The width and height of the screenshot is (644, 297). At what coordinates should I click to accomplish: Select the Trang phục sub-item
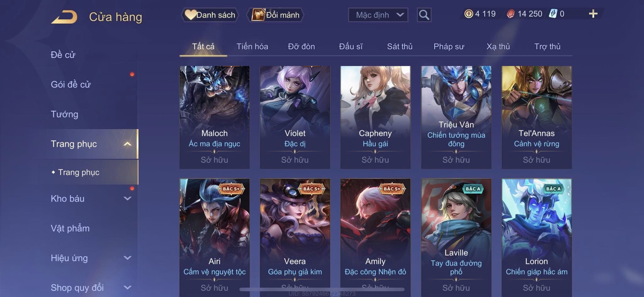pyautogui.click(x=79, y=172)
